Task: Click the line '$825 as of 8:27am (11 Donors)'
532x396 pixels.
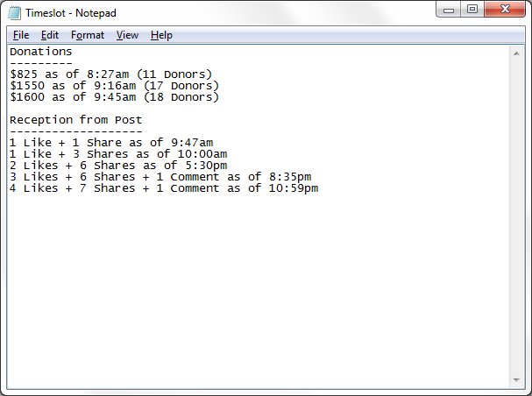Action: [111, 74]
